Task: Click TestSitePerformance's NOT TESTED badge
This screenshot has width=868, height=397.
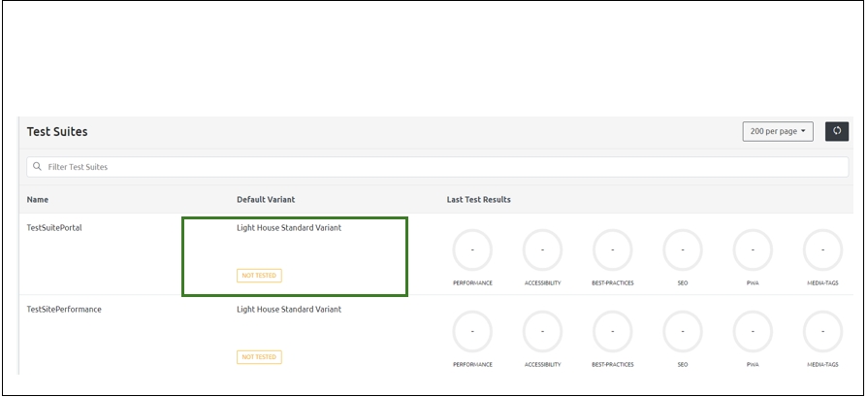Action: tap(259, 357)
